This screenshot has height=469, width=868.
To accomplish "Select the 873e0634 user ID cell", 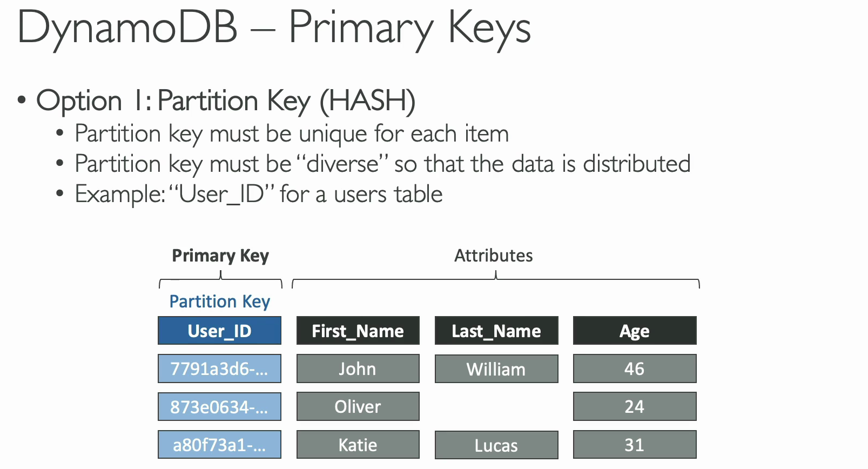I will [219, 406].
